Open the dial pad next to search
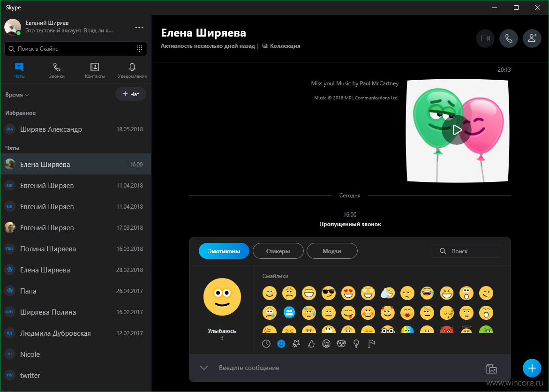Image resolution: width=549 pixels, height=392 pixels. [x=139, y=49]
